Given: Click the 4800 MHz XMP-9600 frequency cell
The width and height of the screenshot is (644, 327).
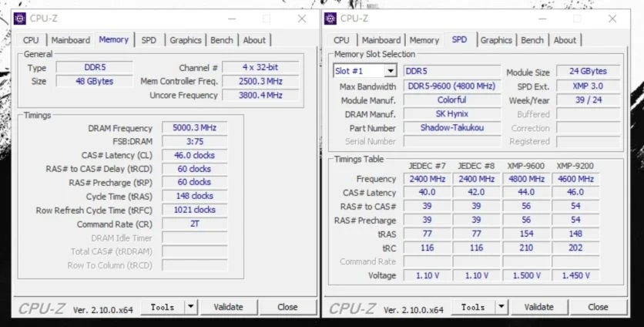Looking at the screenshot, I should (x=526, y=180).
